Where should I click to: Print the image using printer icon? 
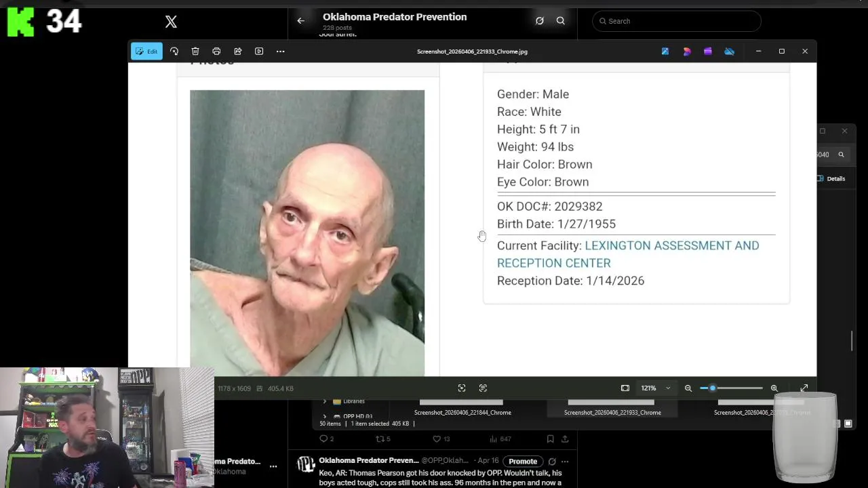(216, 52)
